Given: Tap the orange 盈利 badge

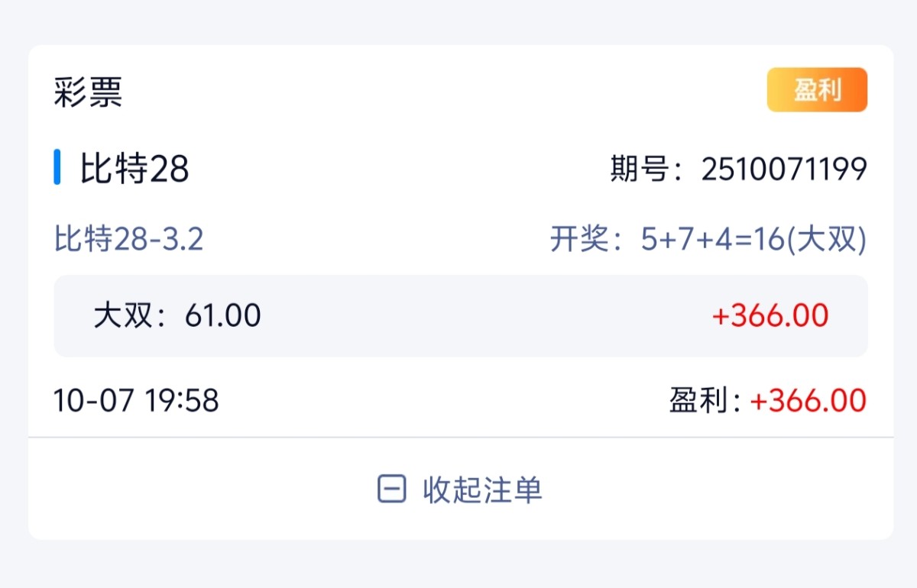Looking at the screenshot, I should point(817,90).
